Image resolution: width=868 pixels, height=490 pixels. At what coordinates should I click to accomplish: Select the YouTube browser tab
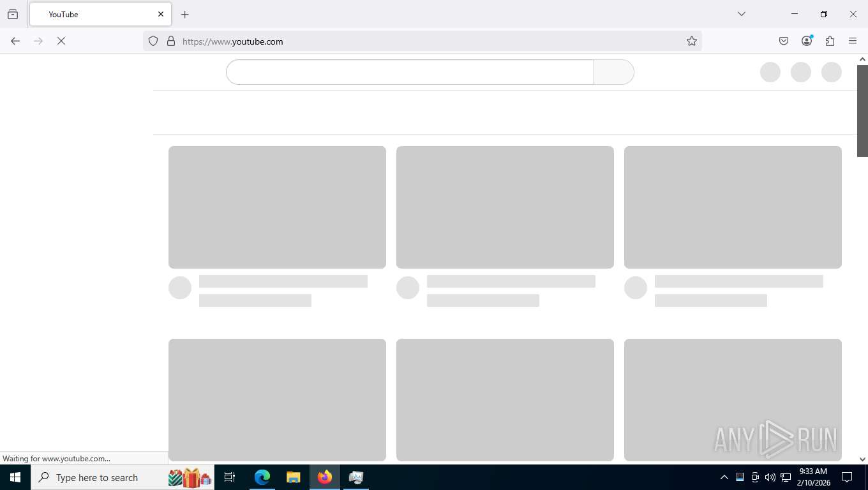click(100, 14)
